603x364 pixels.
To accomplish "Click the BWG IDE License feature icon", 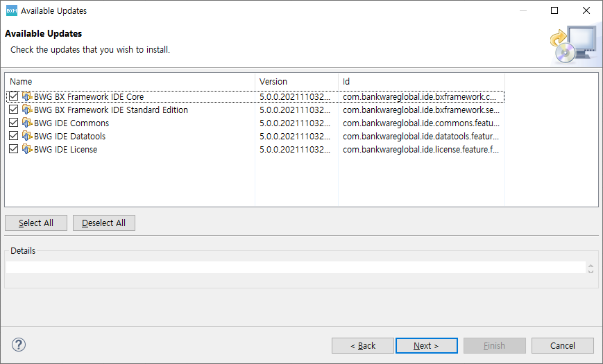I will pyautogui.click(x=27, y=149).
